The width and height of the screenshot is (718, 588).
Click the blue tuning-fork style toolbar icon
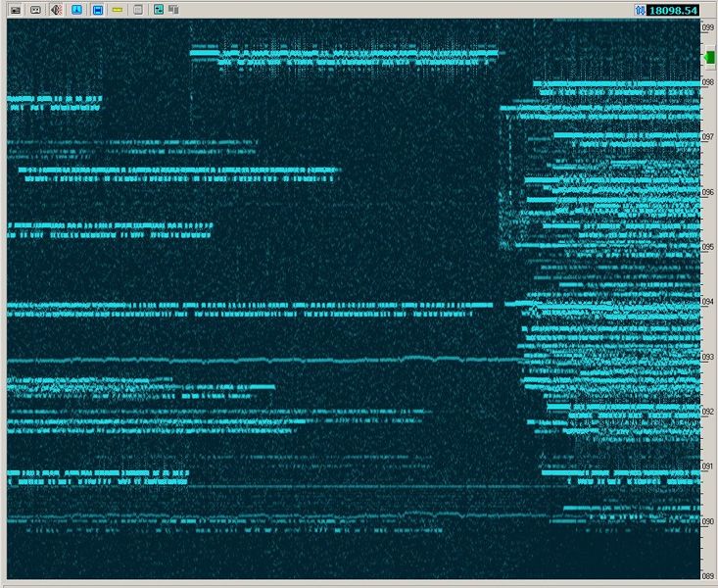77,10
